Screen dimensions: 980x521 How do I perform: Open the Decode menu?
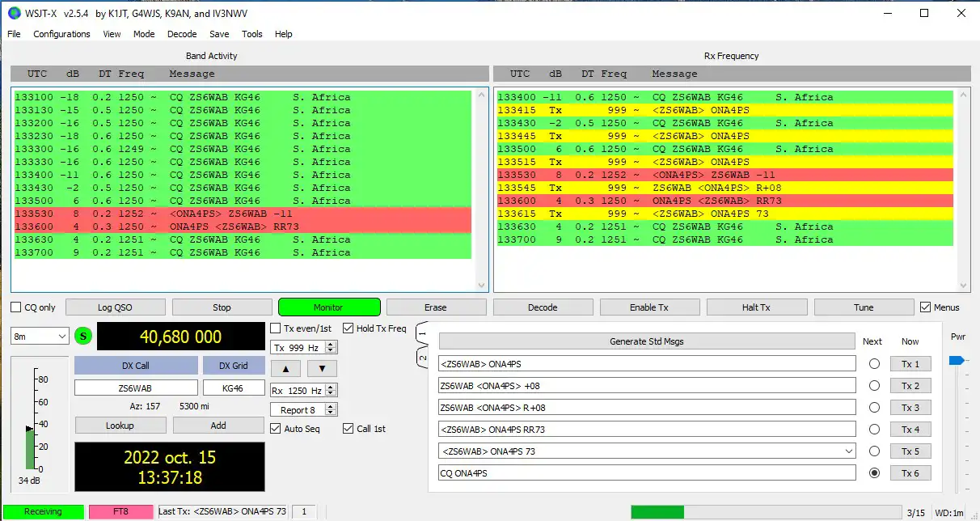(182, 34)
